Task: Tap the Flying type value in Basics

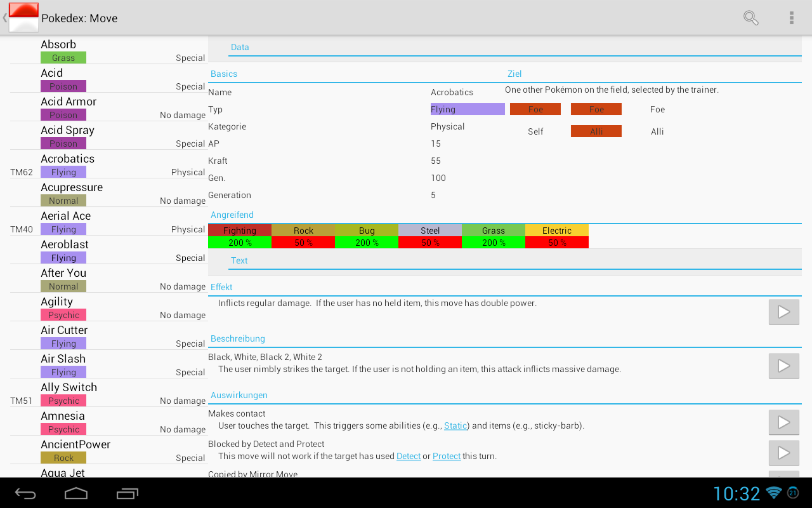Action: (468, 109)
